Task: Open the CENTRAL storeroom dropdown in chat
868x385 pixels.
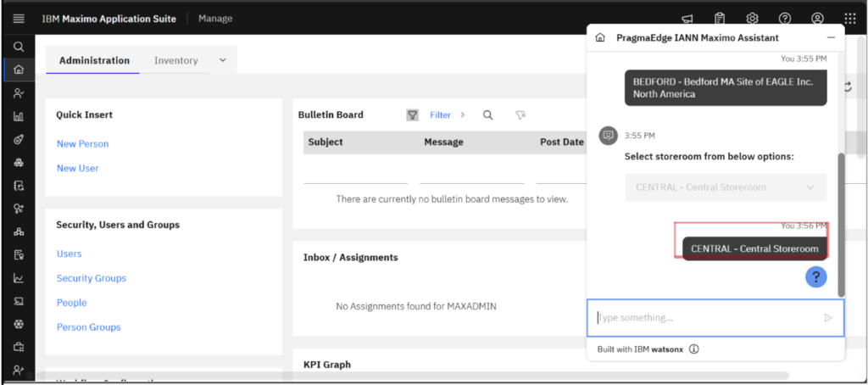Action: click(x=726, y=187)
